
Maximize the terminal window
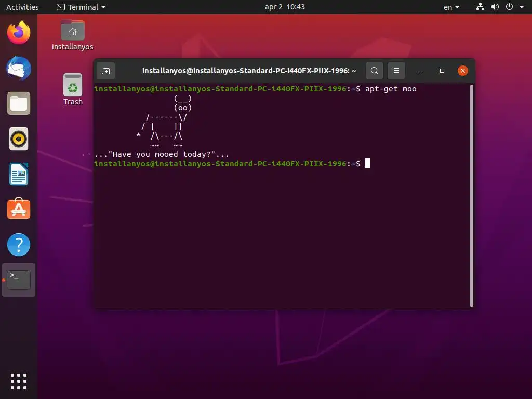(442, 71)
